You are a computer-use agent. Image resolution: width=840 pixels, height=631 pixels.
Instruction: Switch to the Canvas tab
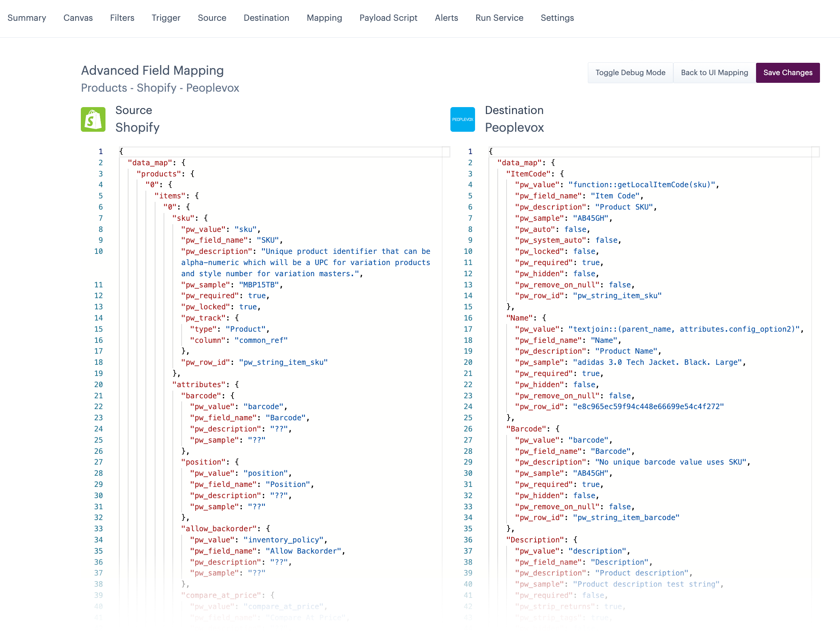(x=78, y=18)
